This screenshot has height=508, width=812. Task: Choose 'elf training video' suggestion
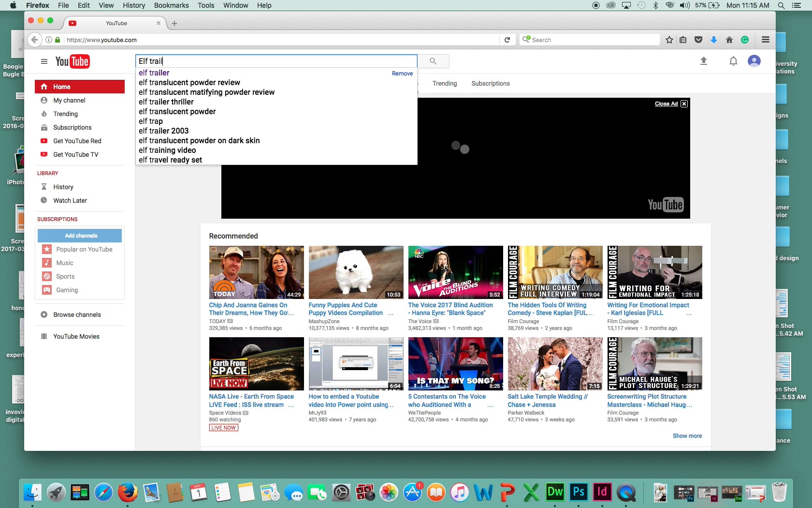(276, 150)
